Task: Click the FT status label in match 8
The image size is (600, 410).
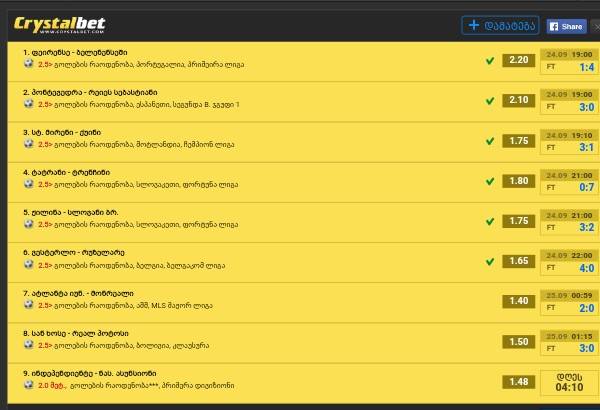Action: point(551,348)
